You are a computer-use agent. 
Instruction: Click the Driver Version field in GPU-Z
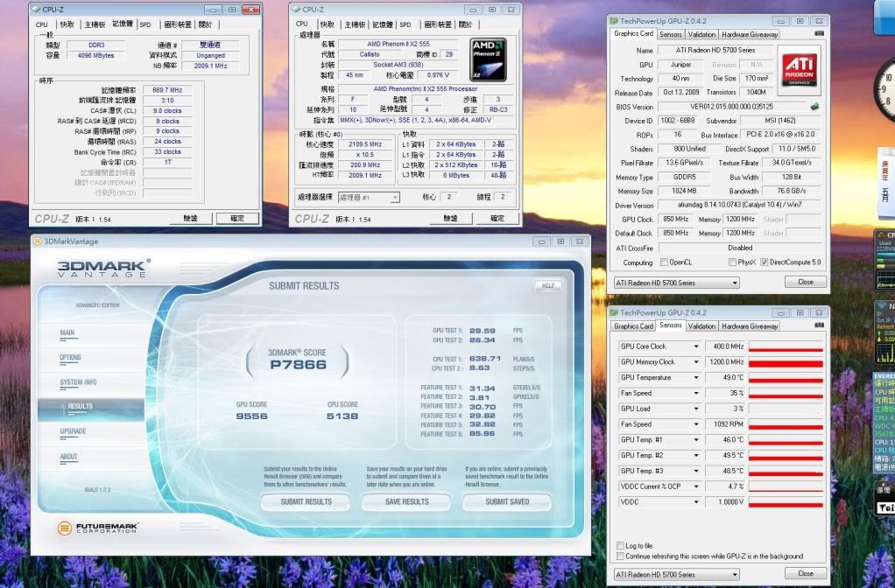[x=740, y=205]
